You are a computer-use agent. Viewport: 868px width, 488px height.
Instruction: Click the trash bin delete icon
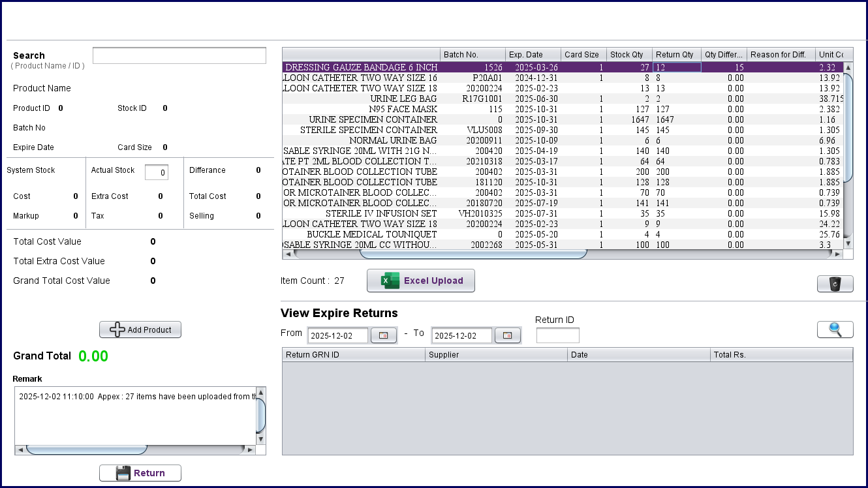click(x=835, y=284)
